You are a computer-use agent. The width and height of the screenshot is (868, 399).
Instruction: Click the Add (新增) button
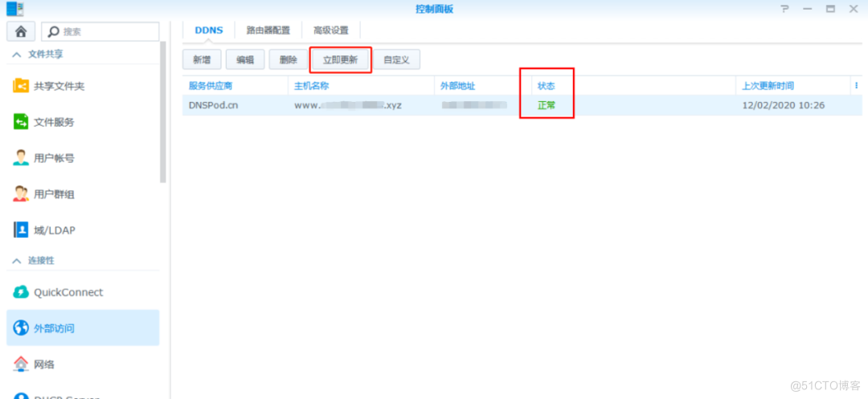click(202, 59)
